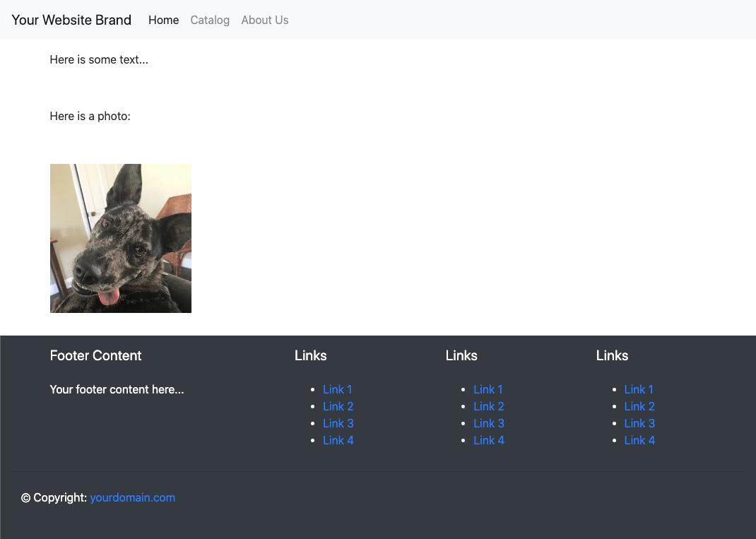756x539 pixels.
Task: Open Link 2 in the middle Links column
Action: point(488,406)
